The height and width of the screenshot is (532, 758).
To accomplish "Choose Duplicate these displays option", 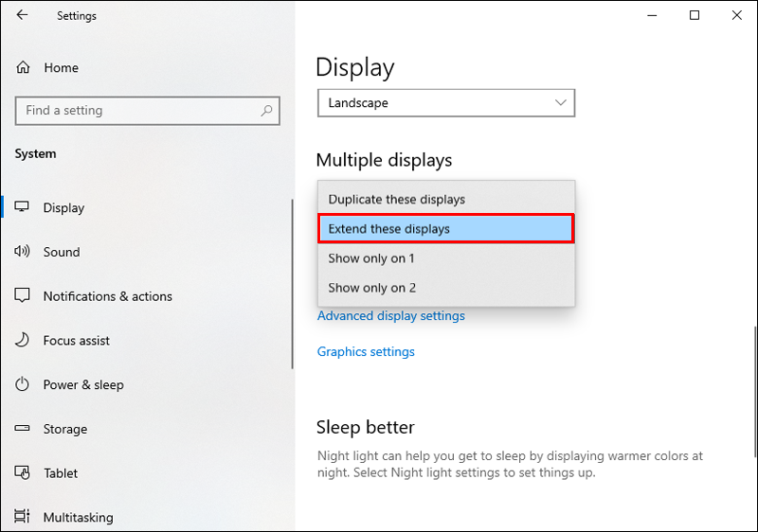I will [446, 200].
